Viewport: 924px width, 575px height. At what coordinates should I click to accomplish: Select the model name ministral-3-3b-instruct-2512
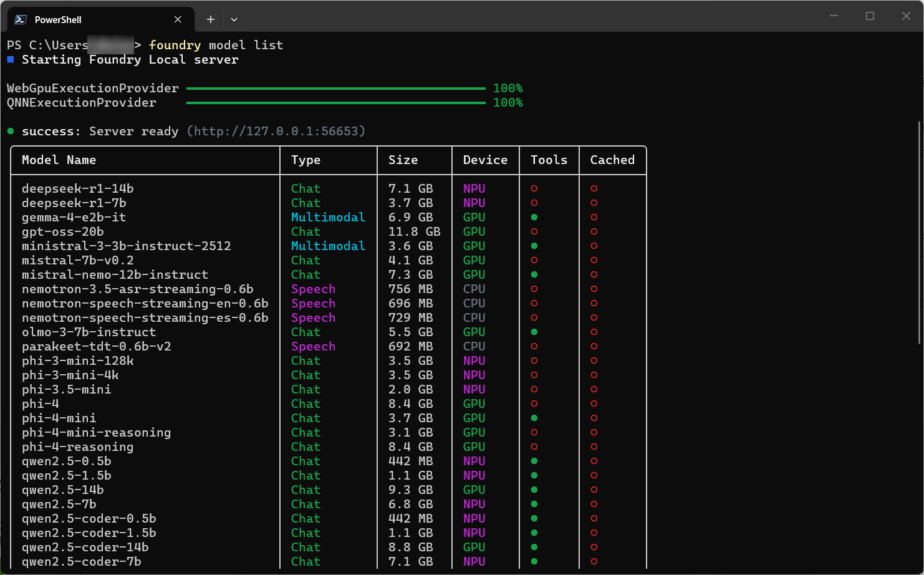(126, 246)
